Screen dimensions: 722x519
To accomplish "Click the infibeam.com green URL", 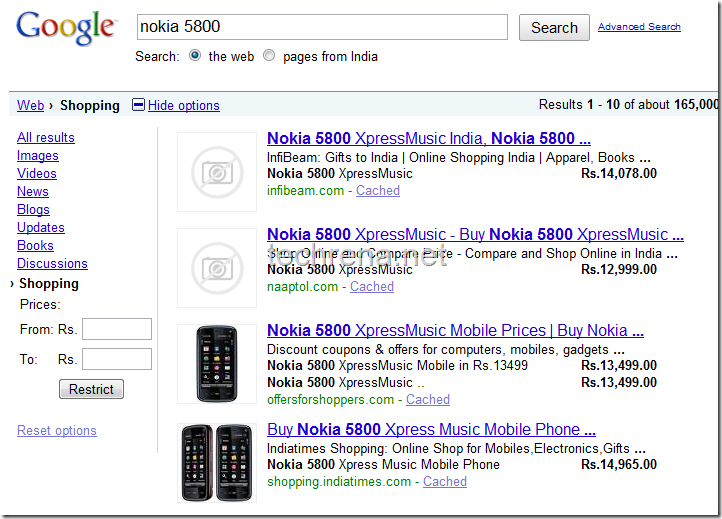I will click(305, 191).
